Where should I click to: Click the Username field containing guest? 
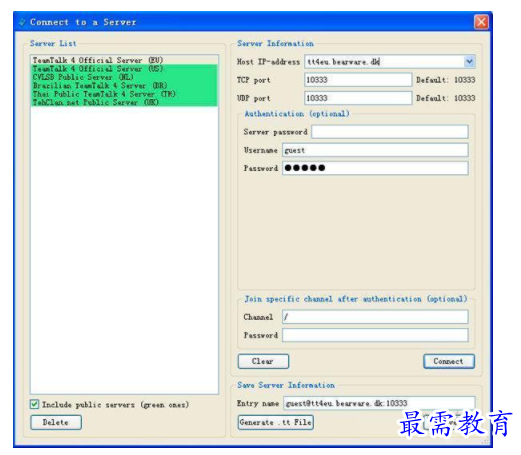(x=375, y=150)
